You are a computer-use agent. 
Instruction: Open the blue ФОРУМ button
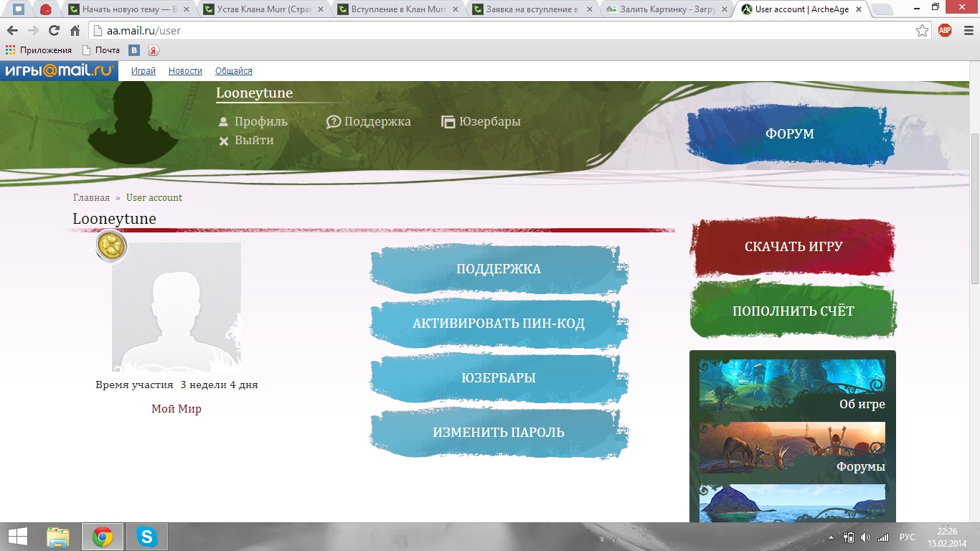point(789,134)
